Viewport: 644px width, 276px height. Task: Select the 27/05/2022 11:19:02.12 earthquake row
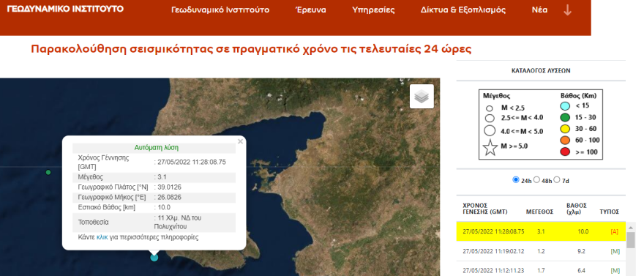(541, 251)
